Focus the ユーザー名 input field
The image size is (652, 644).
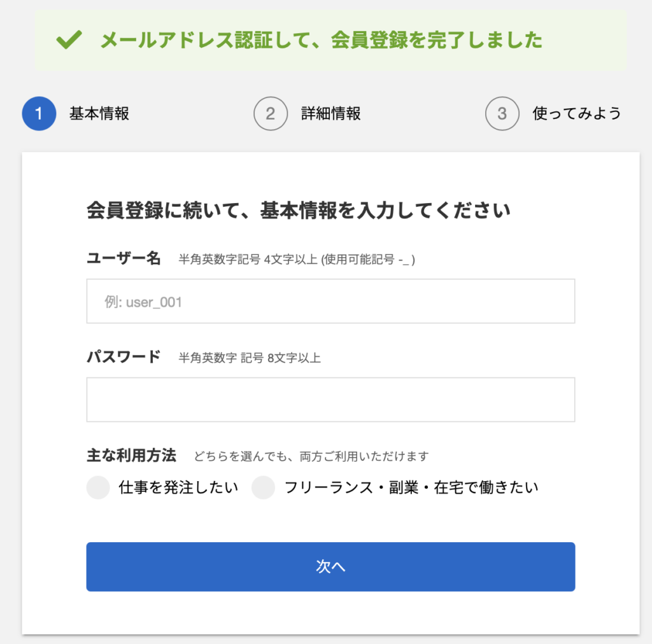pyautogui.click(x=330, y=301)
